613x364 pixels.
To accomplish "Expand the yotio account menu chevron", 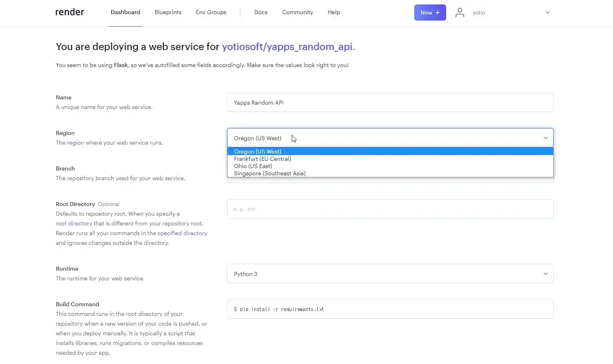I will click(548, 13).
